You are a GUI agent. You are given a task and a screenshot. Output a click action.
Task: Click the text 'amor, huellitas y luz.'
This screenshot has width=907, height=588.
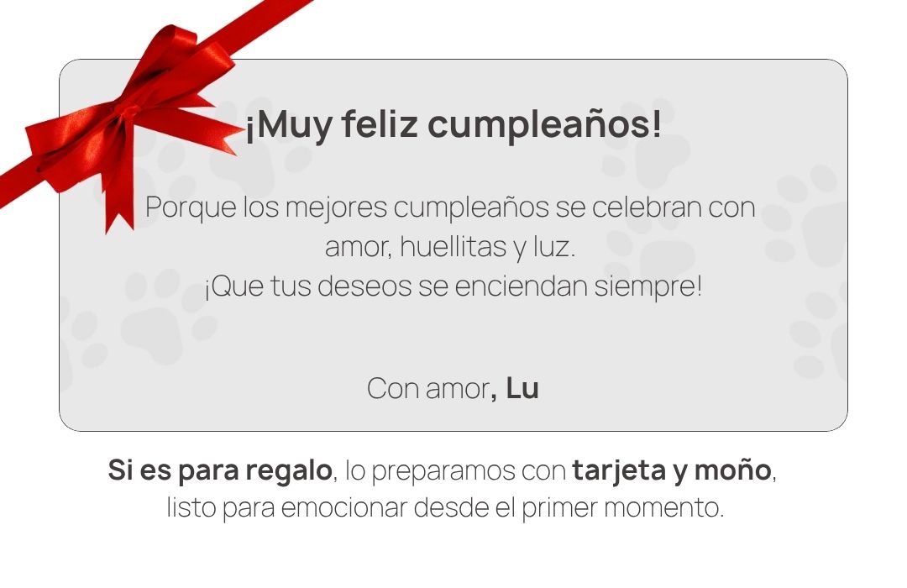(x=450, y=247)
